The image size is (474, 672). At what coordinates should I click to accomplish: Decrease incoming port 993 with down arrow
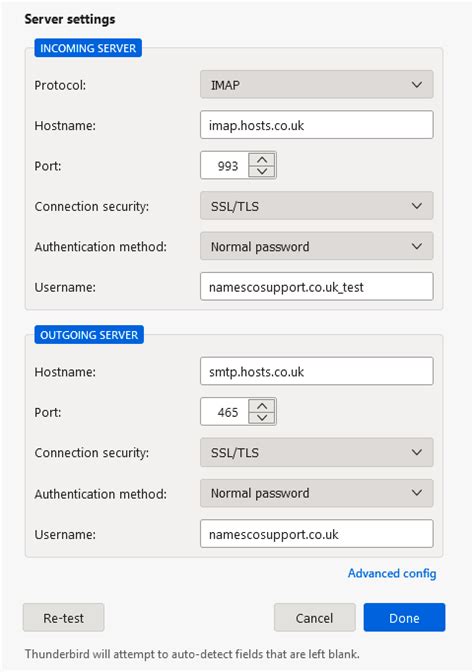tap(262, 171)
